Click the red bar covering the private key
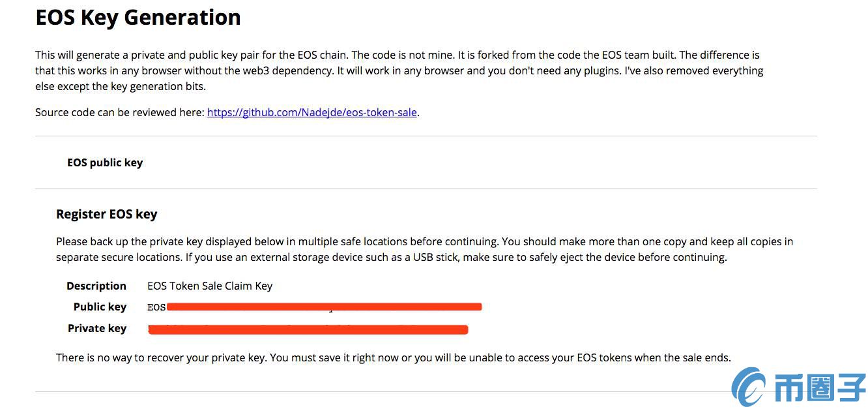Screen dimensions: 868x409 click(308, 329)
